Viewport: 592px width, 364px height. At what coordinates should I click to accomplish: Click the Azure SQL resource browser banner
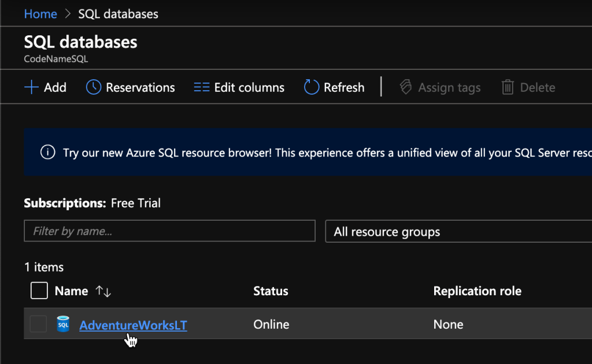point(324,153)
